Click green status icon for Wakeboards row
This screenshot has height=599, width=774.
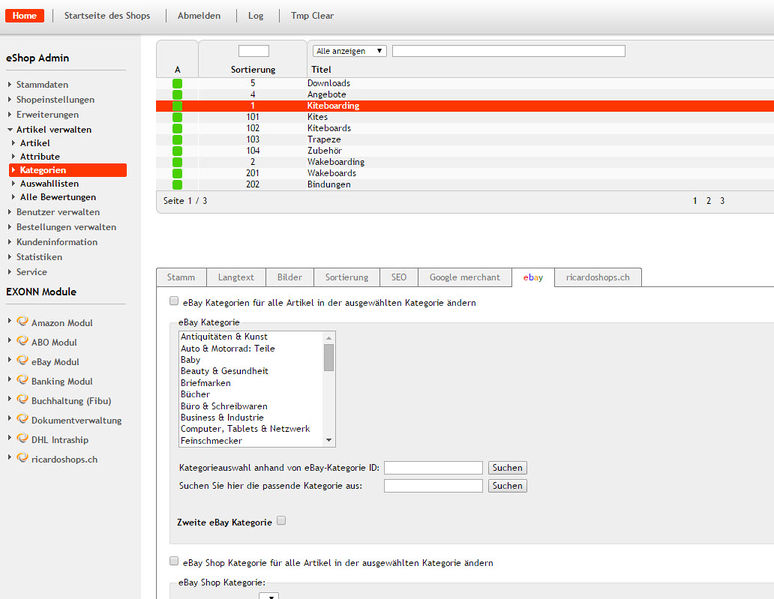point(177,173)
